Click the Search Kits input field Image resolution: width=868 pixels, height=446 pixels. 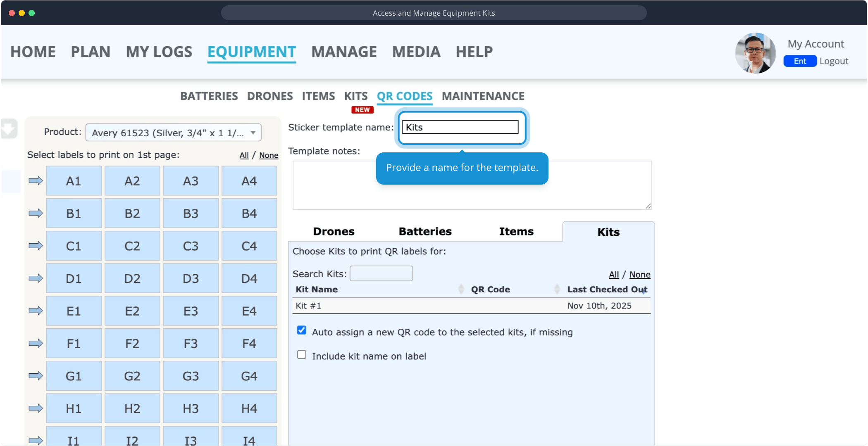click(x=381, y=274)
